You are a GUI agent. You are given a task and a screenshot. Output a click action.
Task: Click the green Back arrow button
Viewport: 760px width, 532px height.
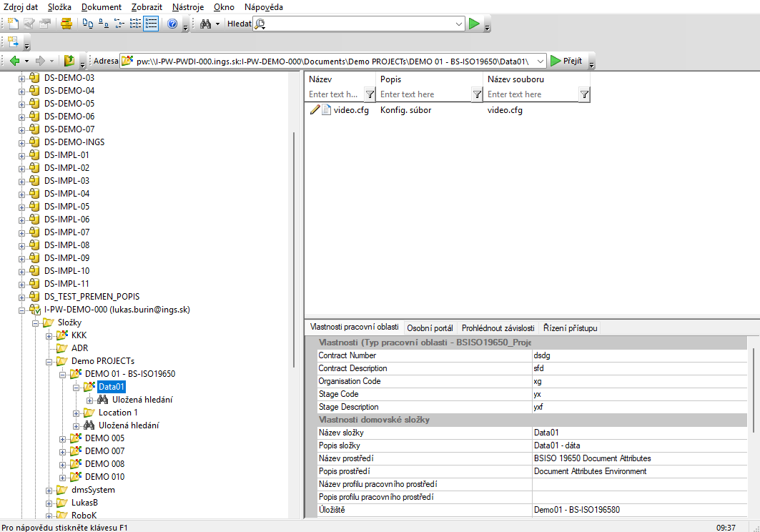tap(14, 61)
